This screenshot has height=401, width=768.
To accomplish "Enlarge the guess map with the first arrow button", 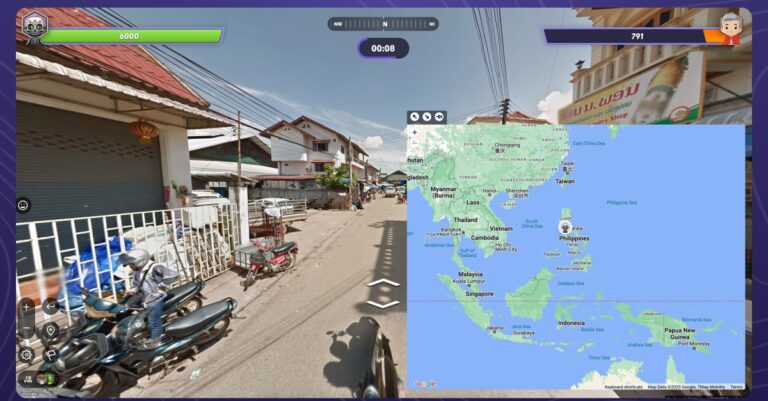I will coord(414,117).
